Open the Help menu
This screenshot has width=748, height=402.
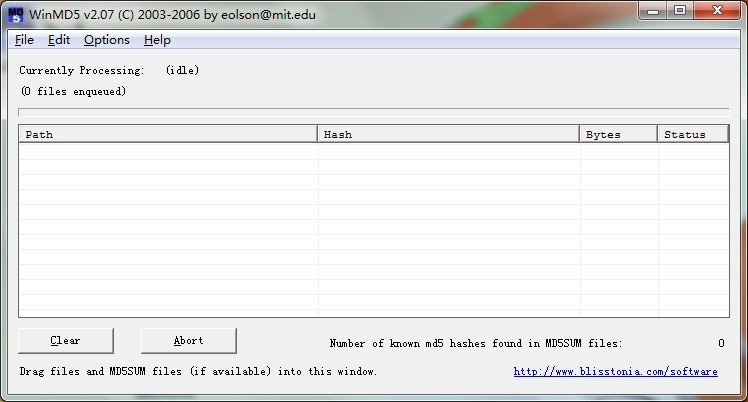(157, 40)
